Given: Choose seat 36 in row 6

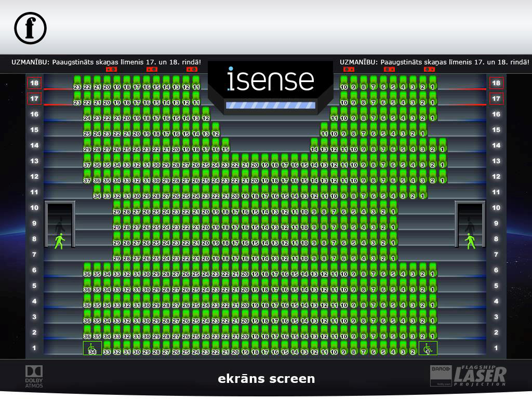Looking at the screenshot, I should pyautogui.click(x=87, y=271).
